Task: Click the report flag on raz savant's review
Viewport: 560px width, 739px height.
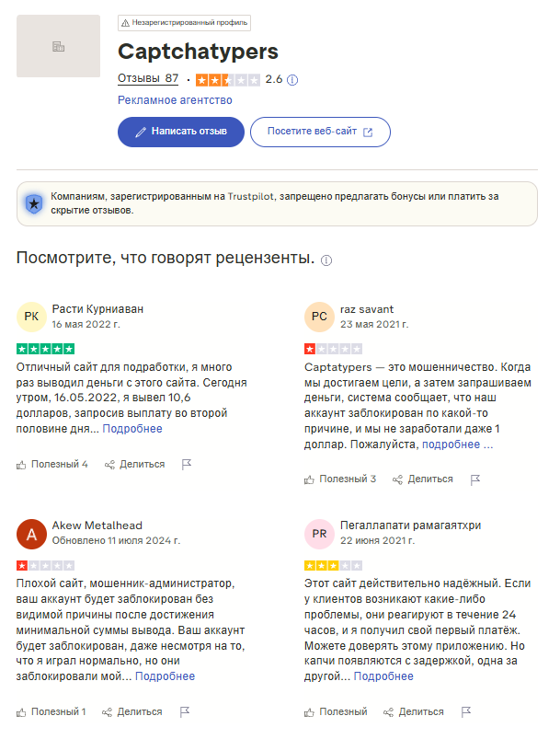Action: pyautogui.click(x=475, y=479)
